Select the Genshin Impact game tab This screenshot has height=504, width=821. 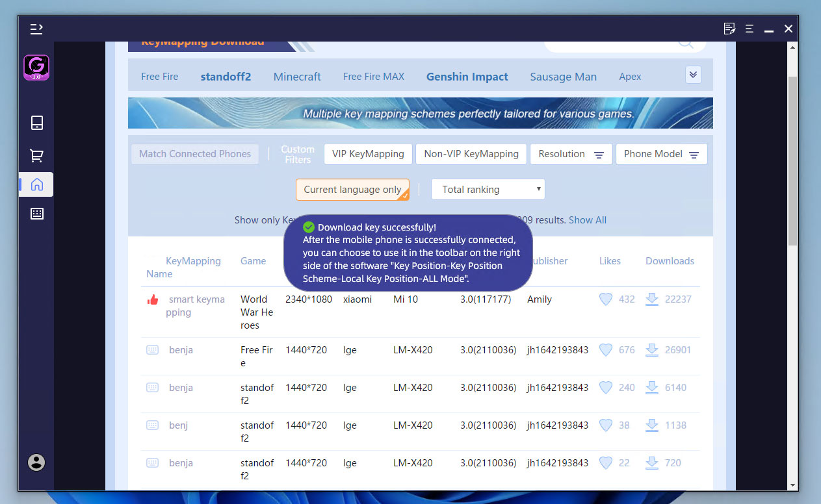[467, 77]
